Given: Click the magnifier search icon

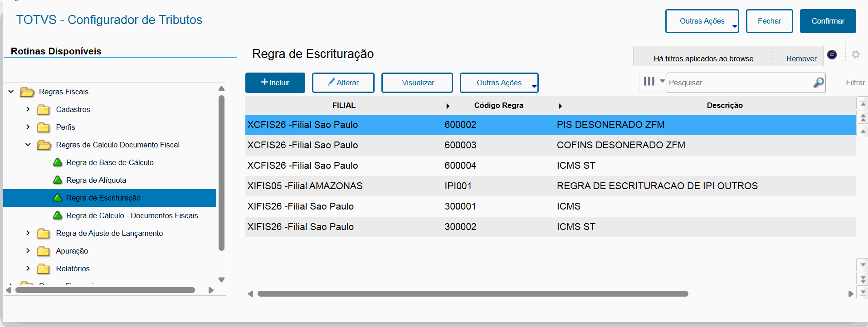Looking at the screenshot, I should (818, 83).
